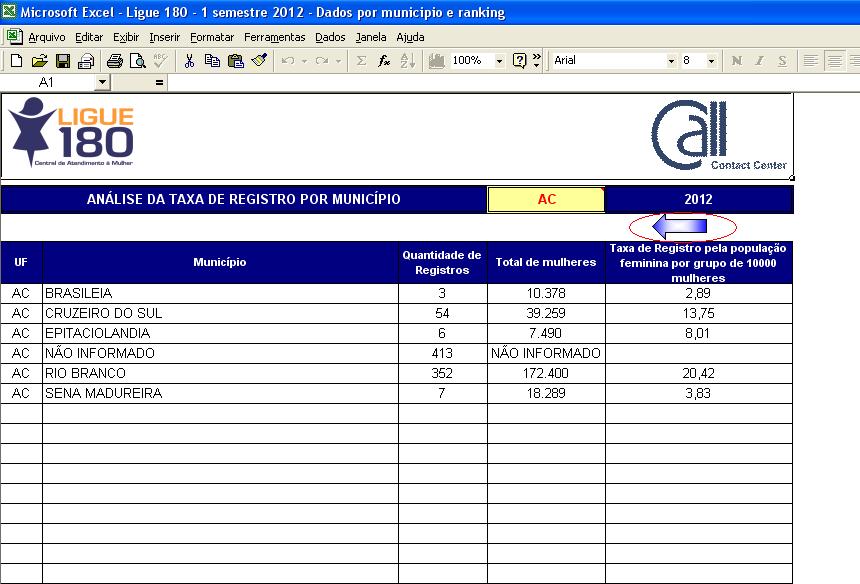Screen dimensions: 860x584
Task: Click the Open file folder icon
Action: 39,61
